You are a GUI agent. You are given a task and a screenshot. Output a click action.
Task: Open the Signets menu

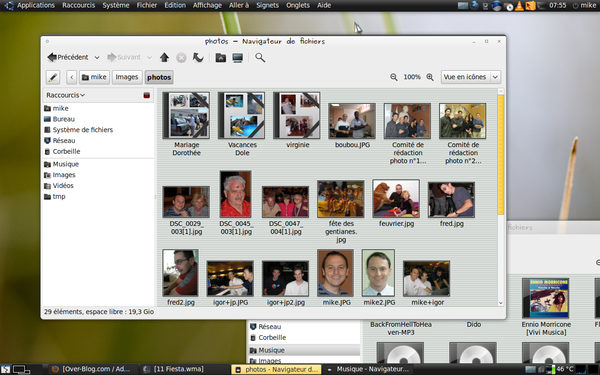pyautogui.click(x=267, y=5)
